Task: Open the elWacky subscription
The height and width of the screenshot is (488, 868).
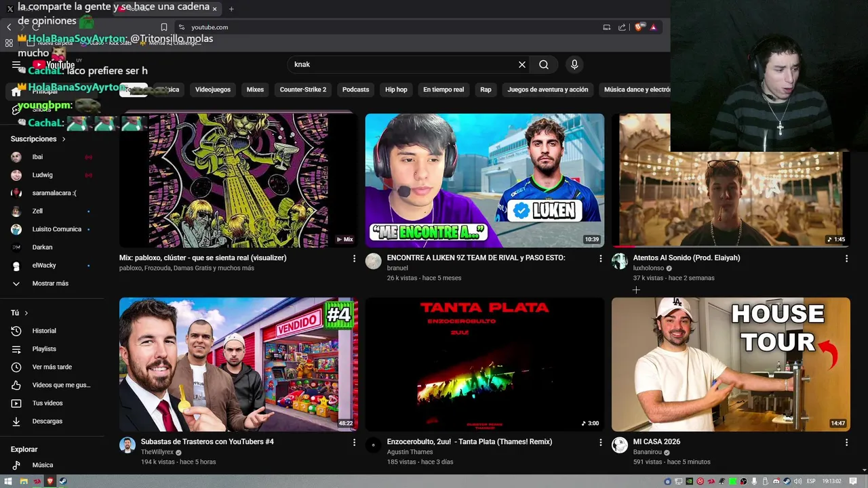Action: 52,266
